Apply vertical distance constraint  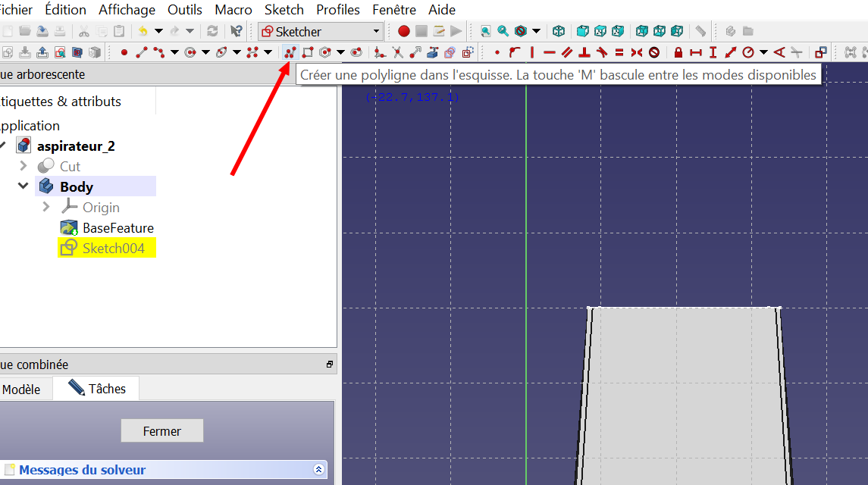(x=713, y=52)
